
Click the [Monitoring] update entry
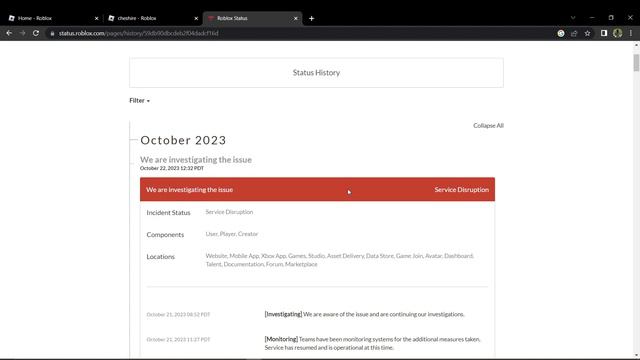(x=373, y=343)
